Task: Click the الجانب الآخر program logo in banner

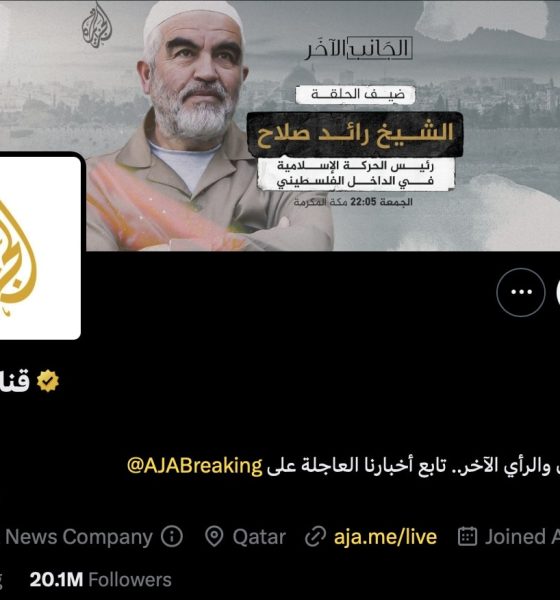Action: [359, 49]
